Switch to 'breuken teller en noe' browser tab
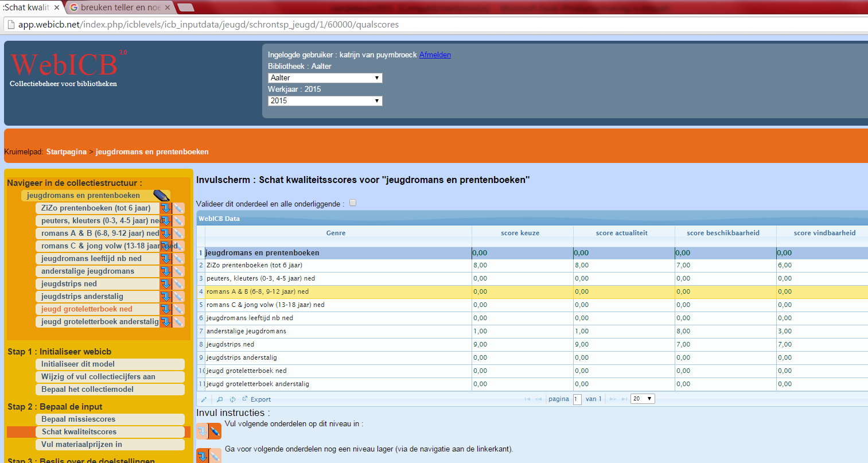Screen dimensions: 868x463 pos(120,7)
